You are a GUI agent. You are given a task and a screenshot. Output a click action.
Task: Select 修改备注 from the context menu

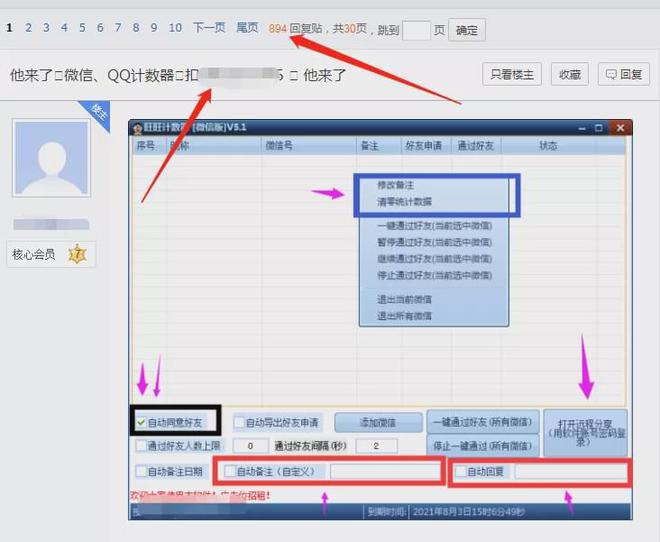point(395,186)
